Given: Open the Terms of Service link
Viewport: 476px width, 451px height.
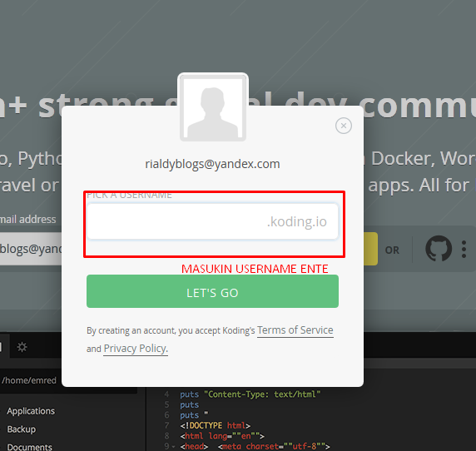Looking at the screenshot, I should (295, 330).
